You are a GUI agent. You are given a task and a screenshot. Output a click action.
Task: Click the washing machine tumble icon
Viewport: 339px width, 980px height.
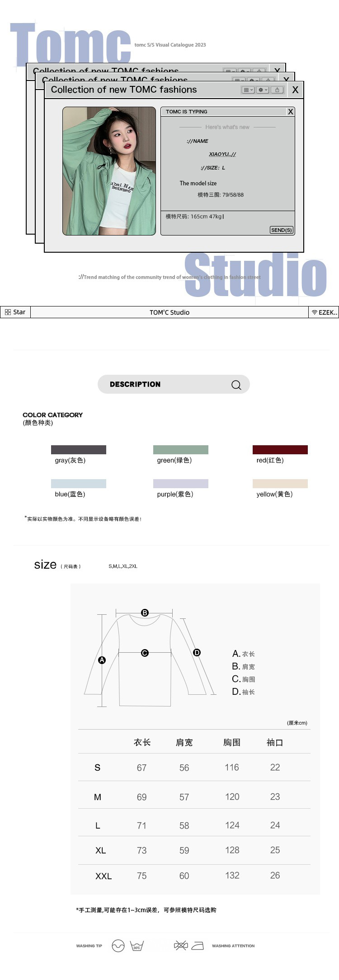118,946
